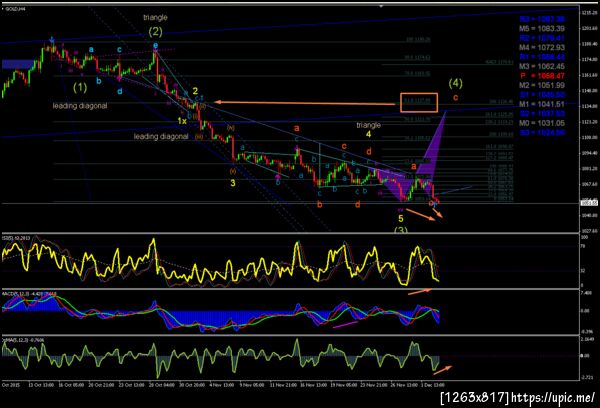The image size is (600, 408).
Task: Click the M4 = 1072.93 level
Action: coord(542,47)
